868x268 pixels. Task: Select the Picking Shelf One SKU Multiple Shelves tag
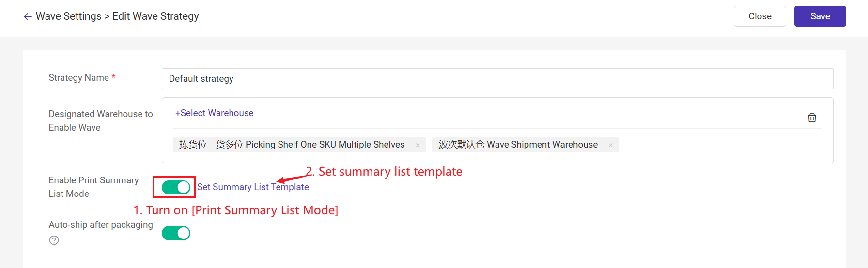[x=292, y=145]
